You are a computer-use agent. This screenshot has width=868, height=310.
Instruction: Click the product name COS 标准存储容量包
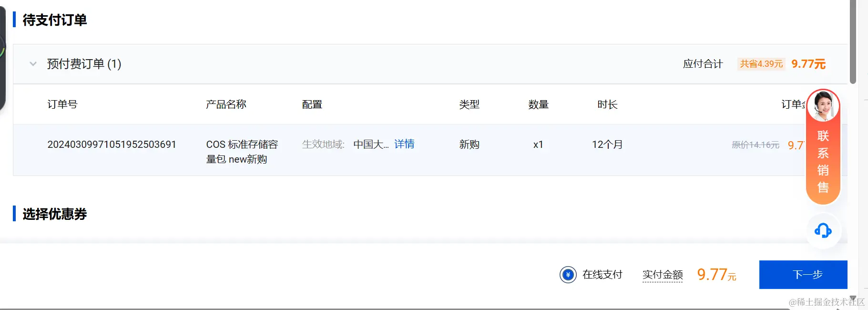pos(242,152)
